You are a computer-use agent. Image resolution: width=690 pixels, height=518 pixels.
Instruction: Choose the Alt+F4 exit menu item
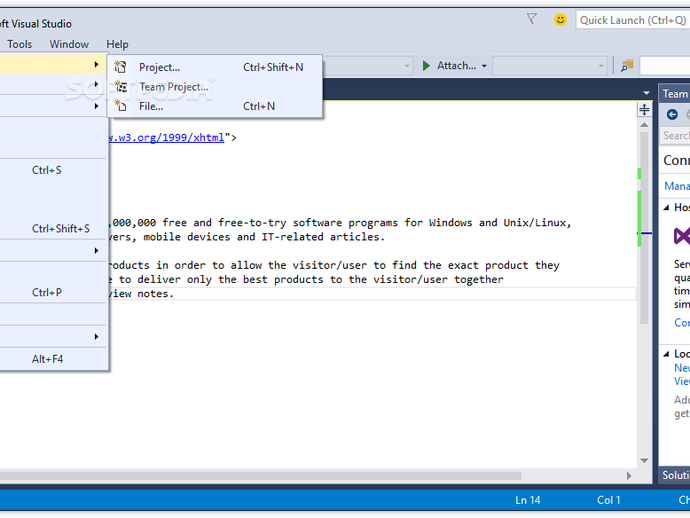point(53,359)
